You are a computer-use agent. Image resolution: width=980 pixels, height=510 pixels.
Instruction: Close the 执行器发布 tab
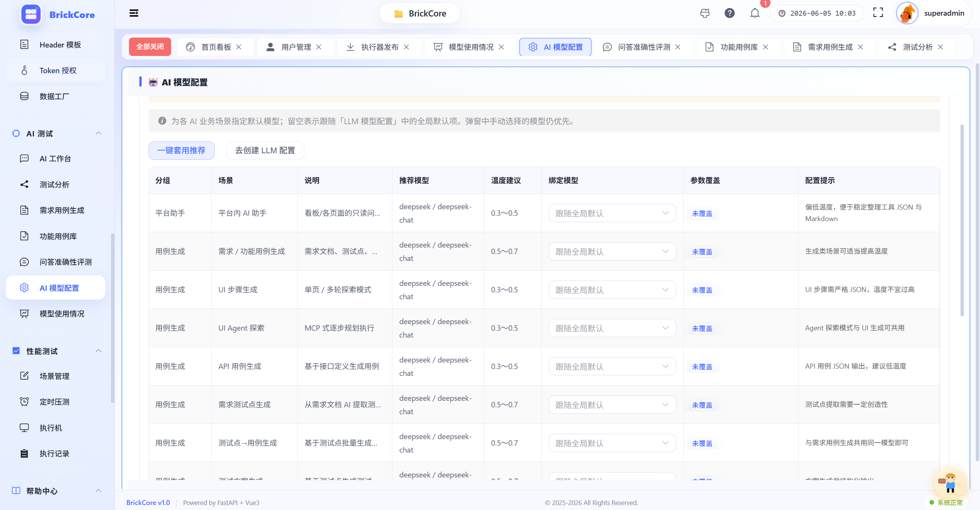407,47
